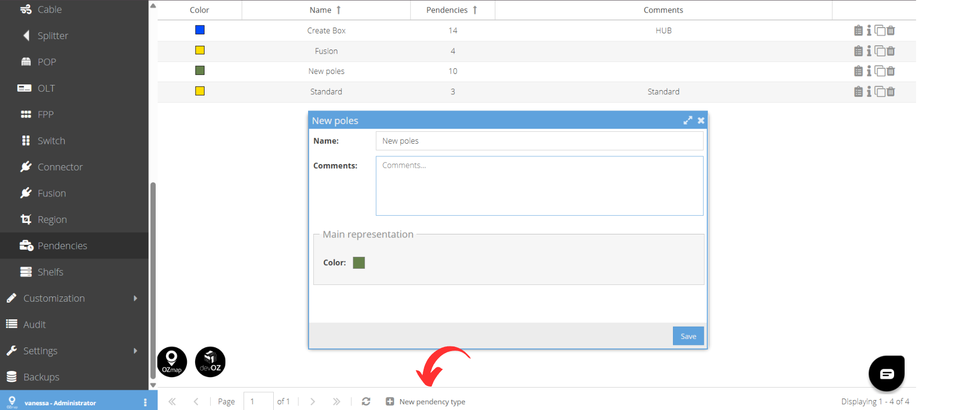
Task: Open the chat support widget
Action: pos(886,374)
